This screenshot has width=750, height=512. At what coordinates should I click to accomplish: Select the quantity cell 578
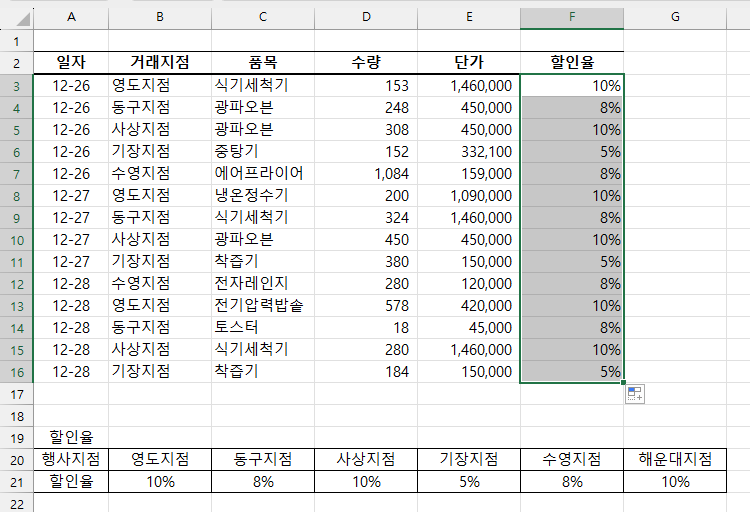tap(366, 305)
